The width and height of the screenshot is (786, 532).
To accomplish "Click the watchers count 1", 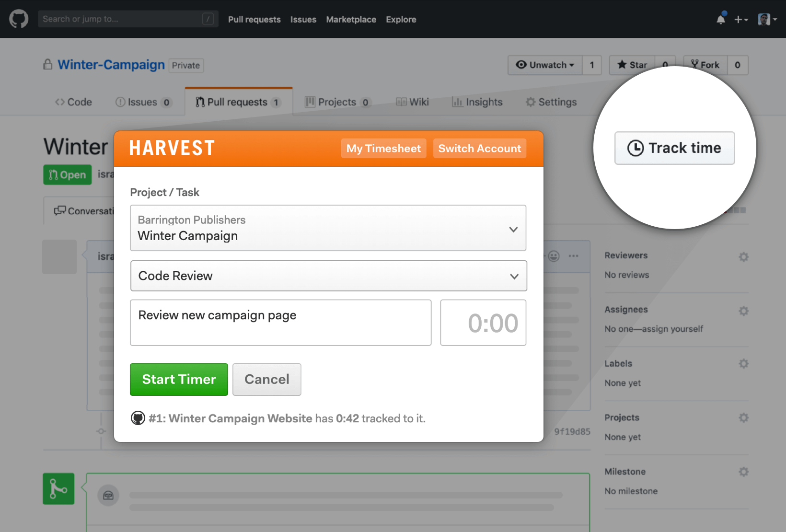I will point(592,65).
